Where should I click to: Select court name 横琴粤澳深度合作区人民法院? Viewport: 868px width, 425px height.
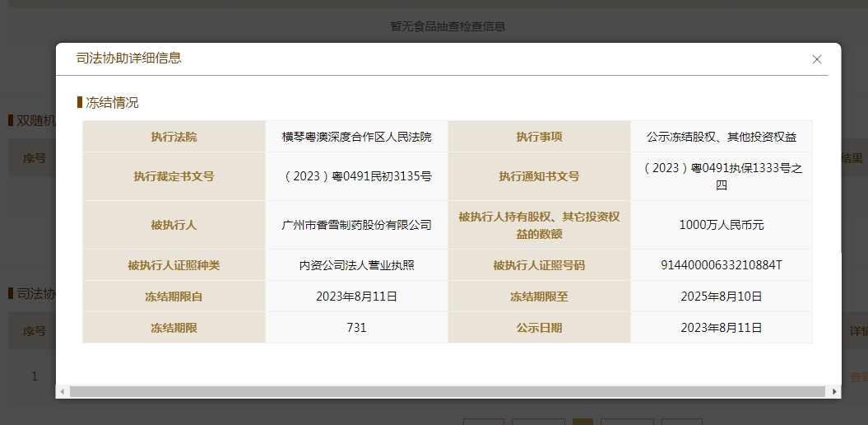[356, 137]
